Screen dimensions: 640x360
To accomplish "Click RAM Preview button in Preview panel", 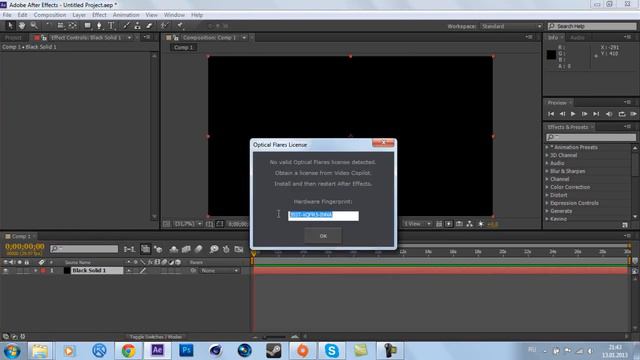I will click(x=634, y=114).
